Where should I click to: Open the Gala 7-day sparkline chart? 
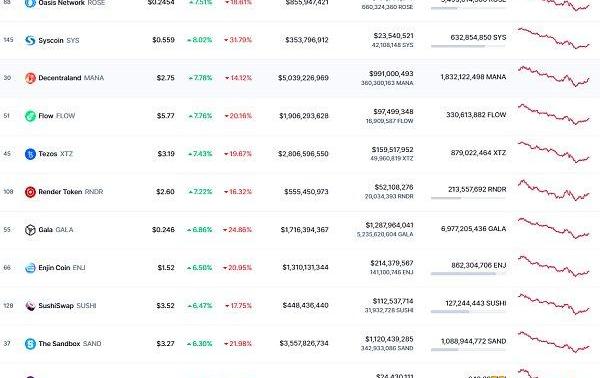coord(554,228)
